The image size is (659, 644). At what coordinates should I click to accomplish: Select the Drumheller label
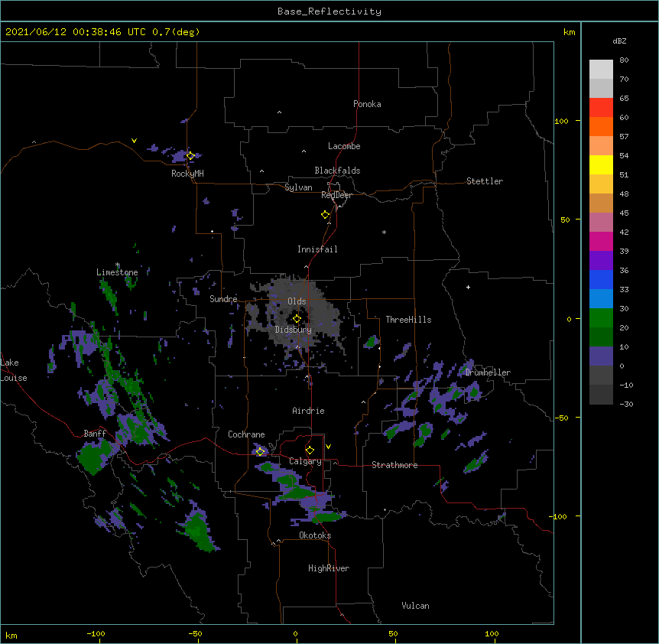(488, 372)
